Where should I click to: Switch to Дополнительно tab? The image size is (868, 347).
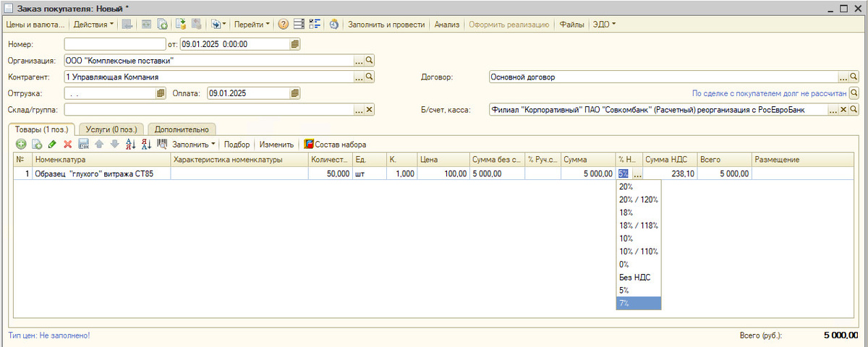[x=182, y=129]
